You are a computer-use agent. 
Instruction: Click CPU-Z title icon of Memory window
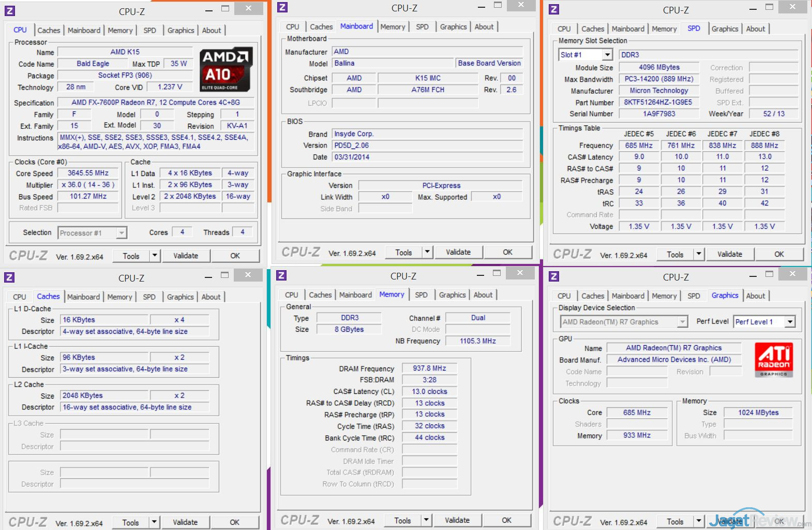click(x=281, y=275)
